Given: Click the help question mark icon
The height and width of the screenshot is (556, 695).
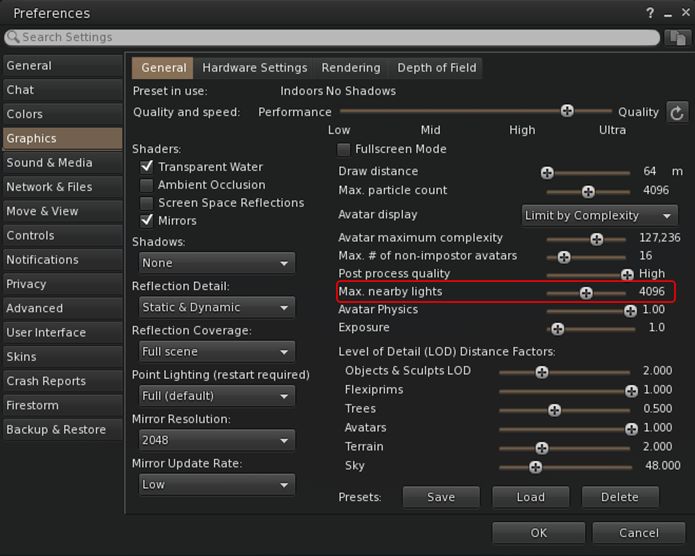Looking at the screenshot, I should [x=650, y=13].
